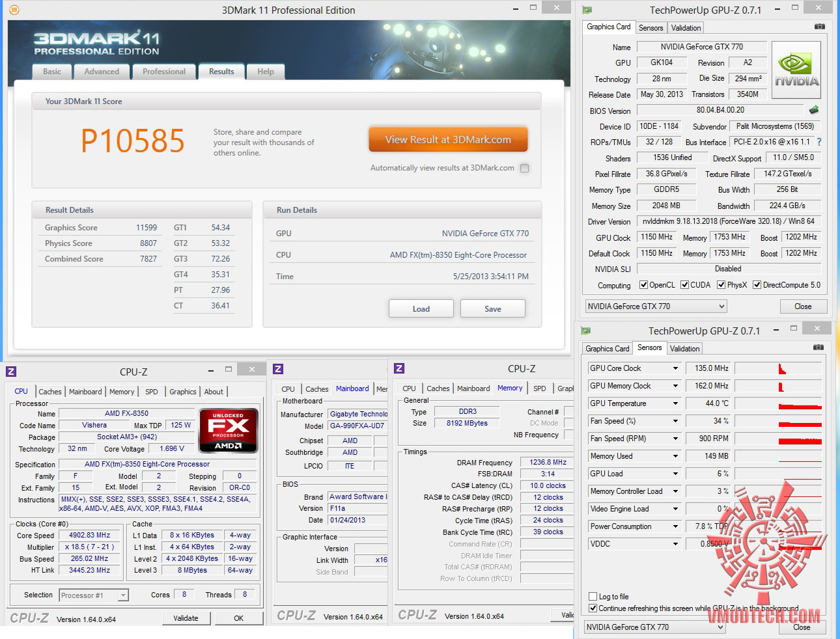The image size is (840, 639).
Task: Click the Save button in Run Details
Action: coord(493,308)
